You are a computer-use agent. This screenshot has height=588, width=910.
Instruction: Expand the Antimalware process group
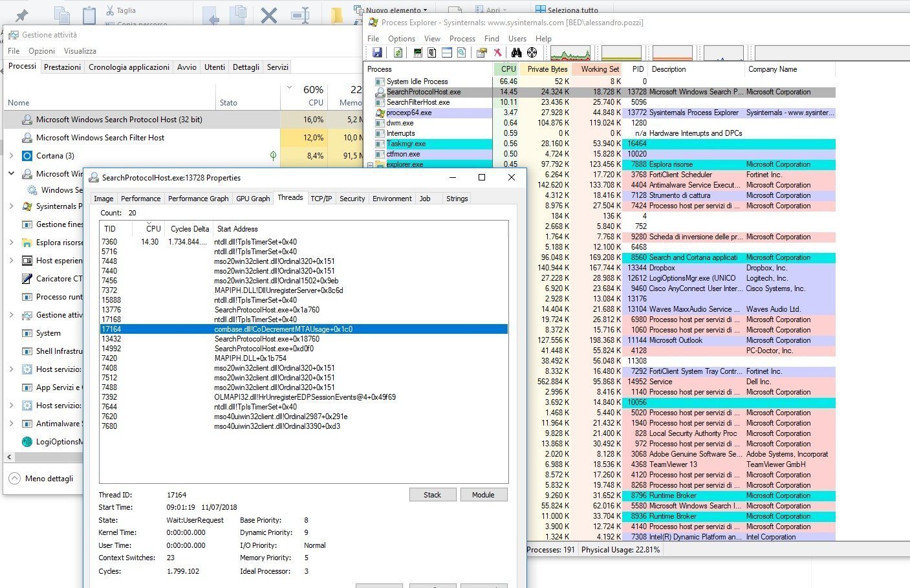(11, 424)
